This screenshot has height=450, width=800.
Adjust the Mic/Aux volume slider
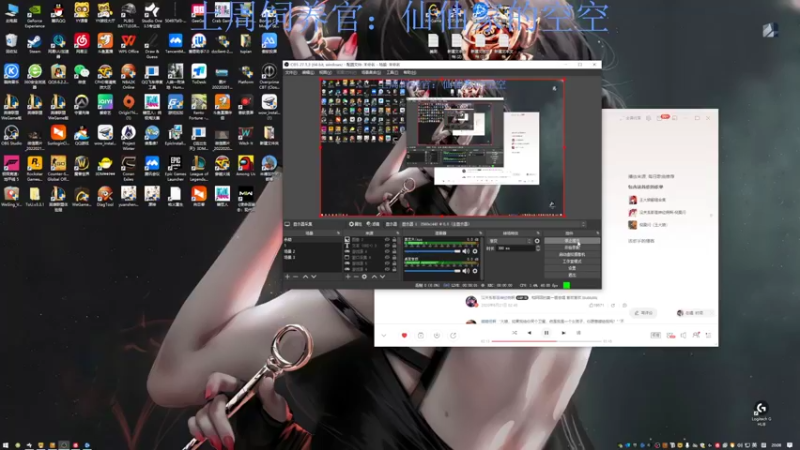433,252
